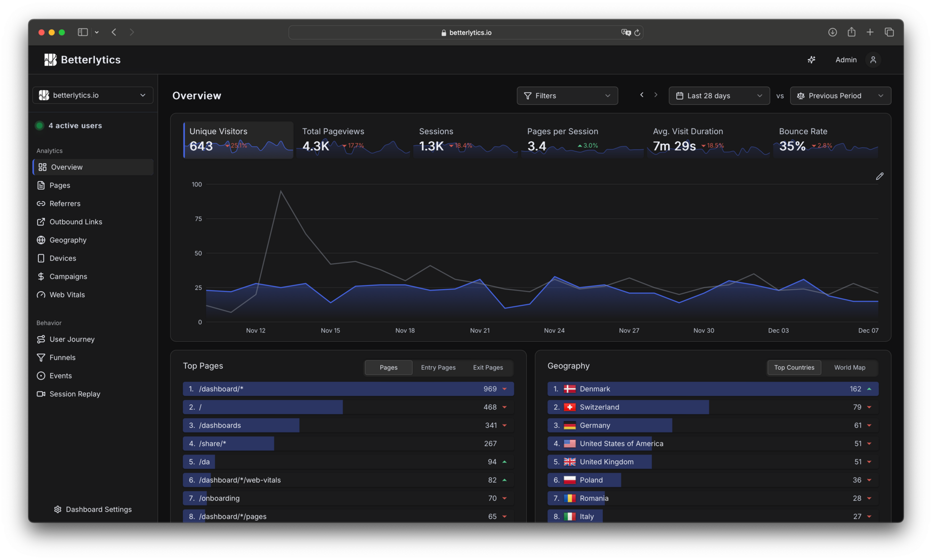Select the Session Replay feature
The width and height of the screenshot is (932, 560).
point(74,393)
